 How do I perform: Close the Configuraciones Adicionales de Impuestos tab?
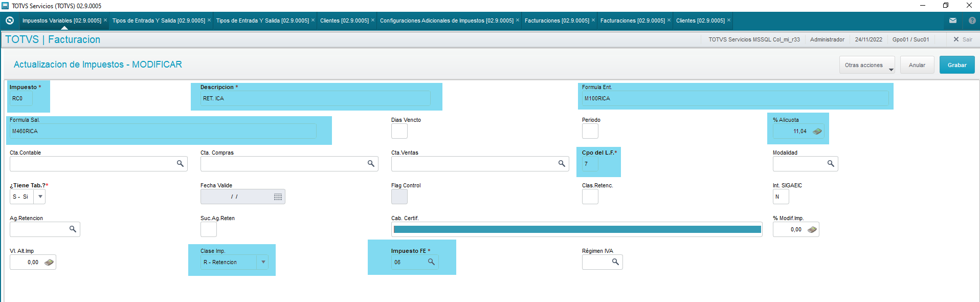coord(518,20)
